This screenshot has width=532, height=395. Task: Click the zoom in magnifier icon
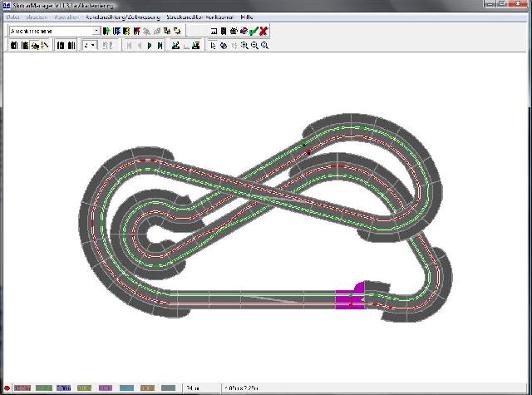[x=244, y=46]
